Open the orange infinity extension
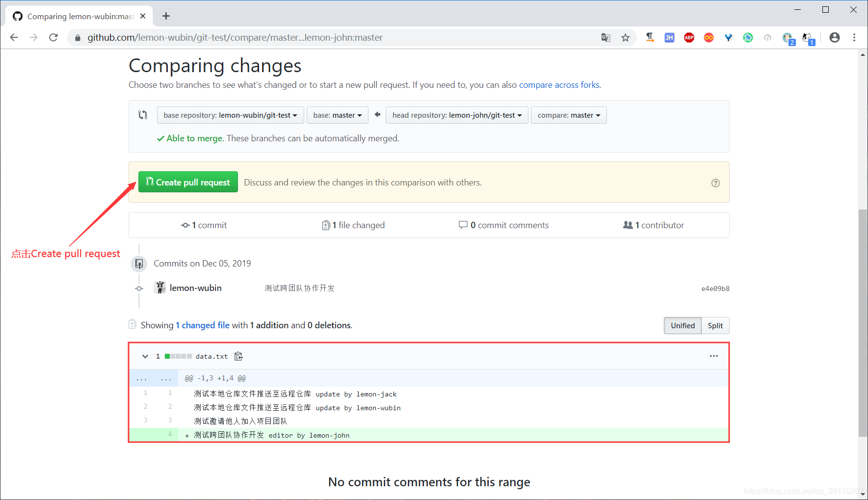Image resolution: width=868 pixels, height=500 pixels. (709, 37)
